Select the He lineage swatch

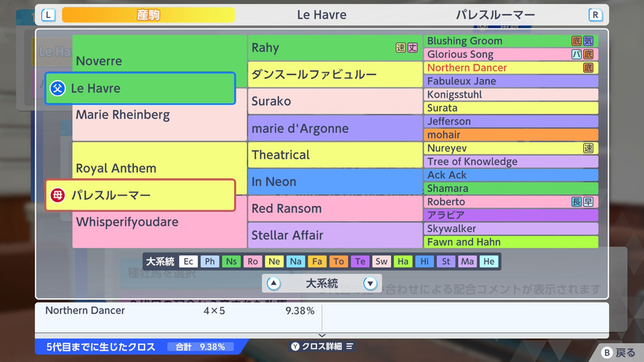coord(489,261)
